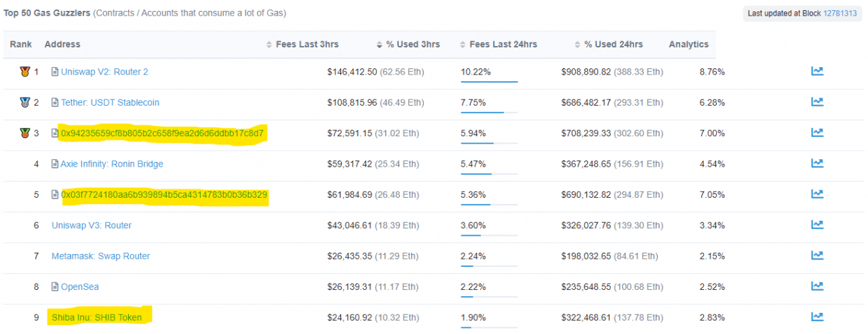Open analytics chart for OpenSea row
The width and height of the screenshot is (868, 334).
coord(817,287)
